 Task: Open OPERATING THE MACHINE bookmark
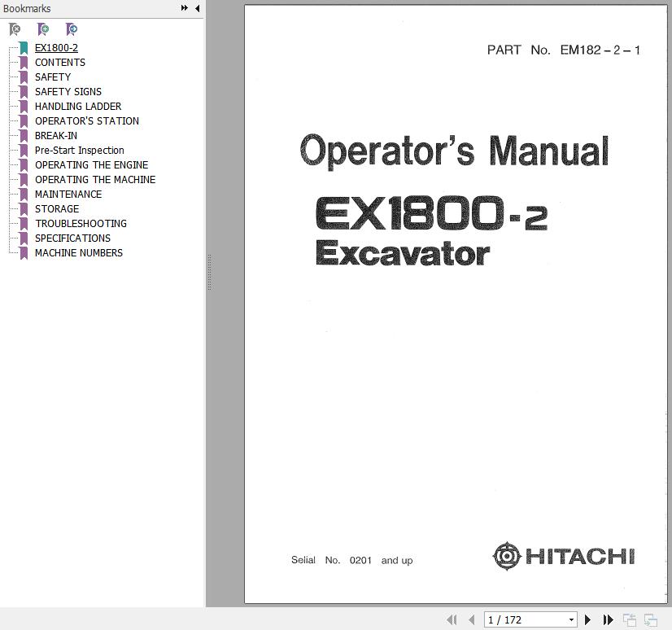point(95,180)
